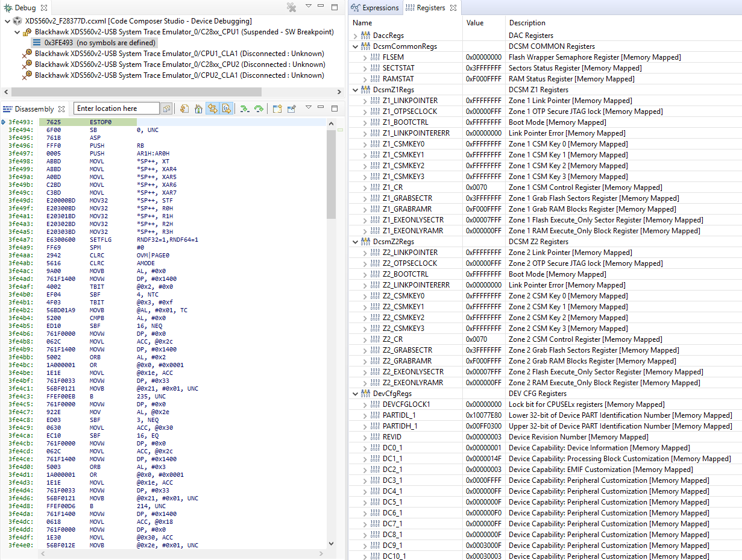Open the Disassembly view menu arrow
This screenshot has width=742, height=560.
coord(308,108)
